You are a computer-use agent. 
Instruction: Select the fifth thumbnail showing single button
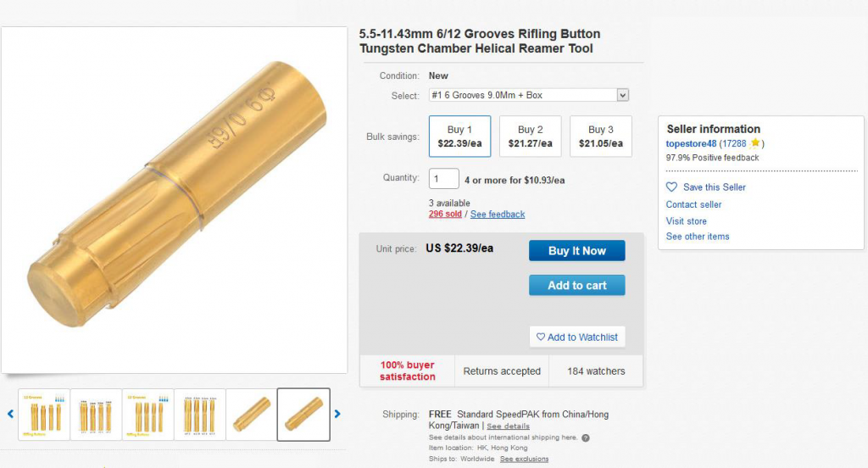click(251, 415)
